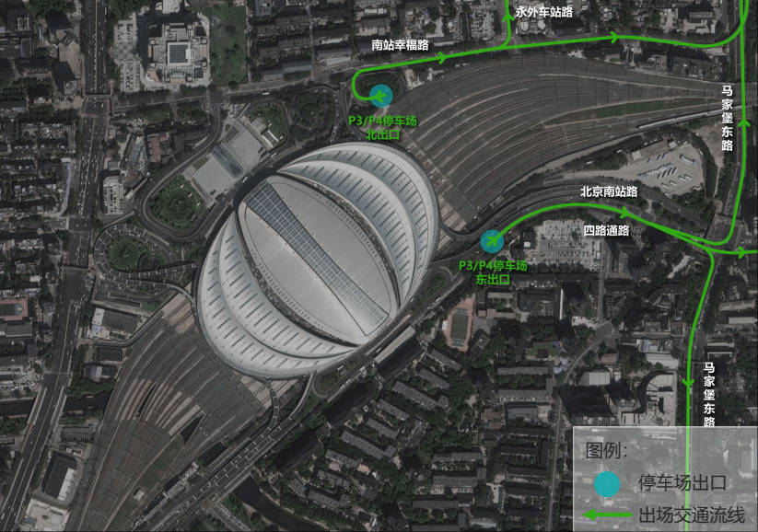
Task: Click the green arrow in the legend
Action: (x=607, y=515)
